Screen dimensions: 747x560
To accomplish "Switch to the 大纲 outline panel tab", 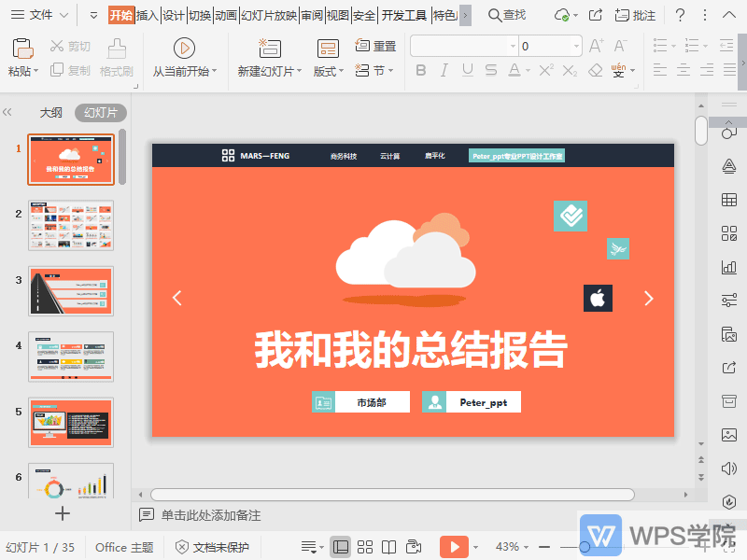I will [x=50, y=112].
